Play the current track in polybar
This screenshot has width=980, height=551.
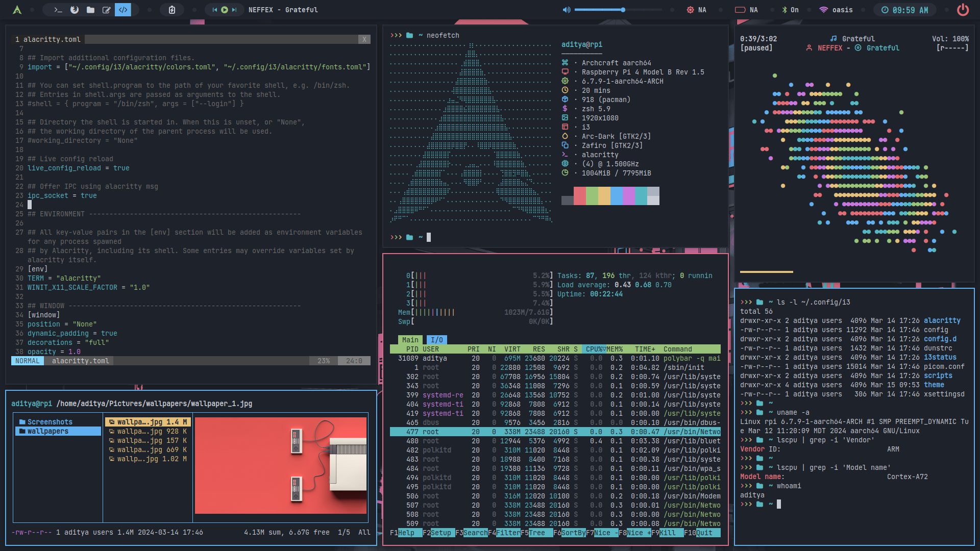(x=225, y=10)
